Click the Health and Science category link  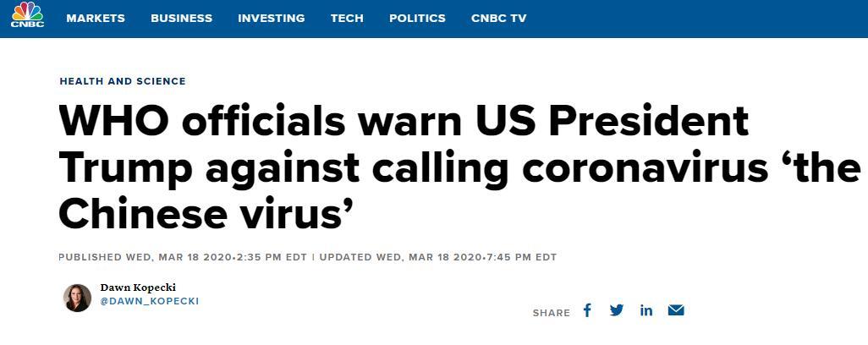click(123, 81)
